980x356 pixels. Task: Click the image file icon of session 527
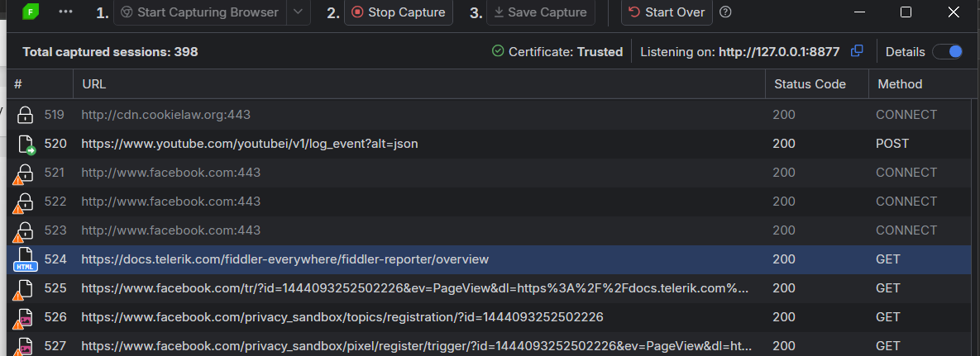23,347
